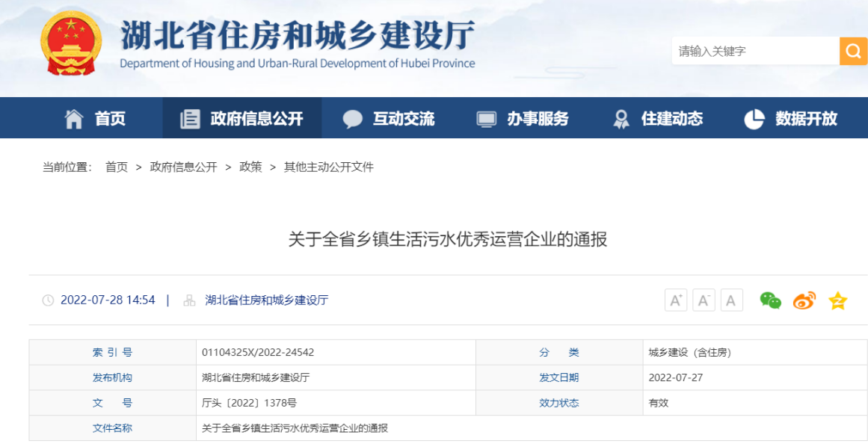
Task: Click the article title 关于全省乡镇生活污水优秀运营企业的通报
Action: (x=448, y=239)
